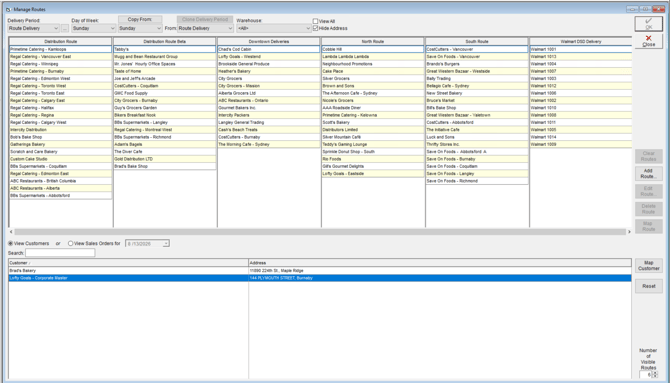
Task: Select Bob's Bake Shop entry
Action: click(60, 137)
